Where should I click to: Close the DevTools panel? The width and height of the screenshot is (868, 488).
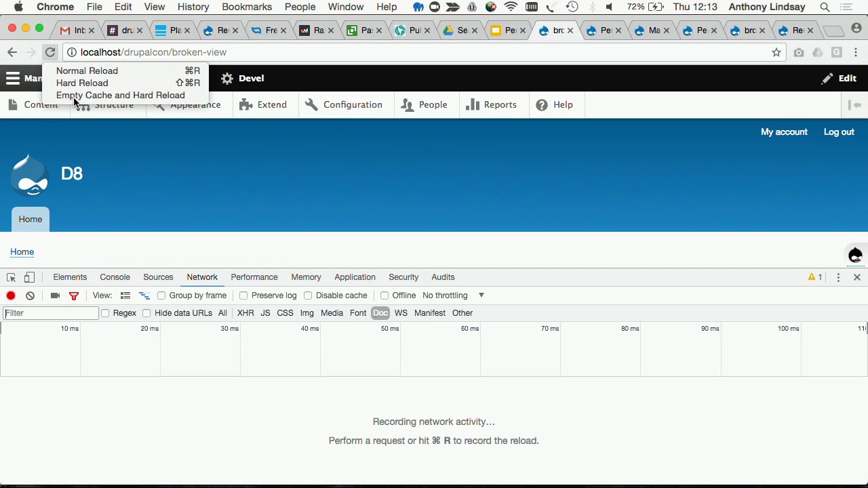857,277
